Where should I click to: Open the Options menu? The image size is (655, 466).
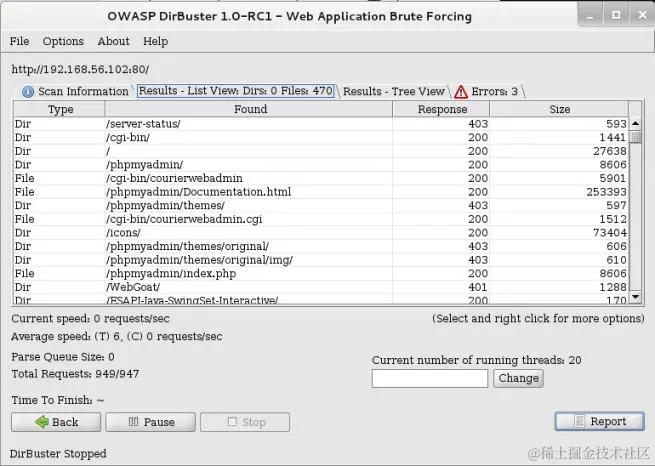click(63, 41)
